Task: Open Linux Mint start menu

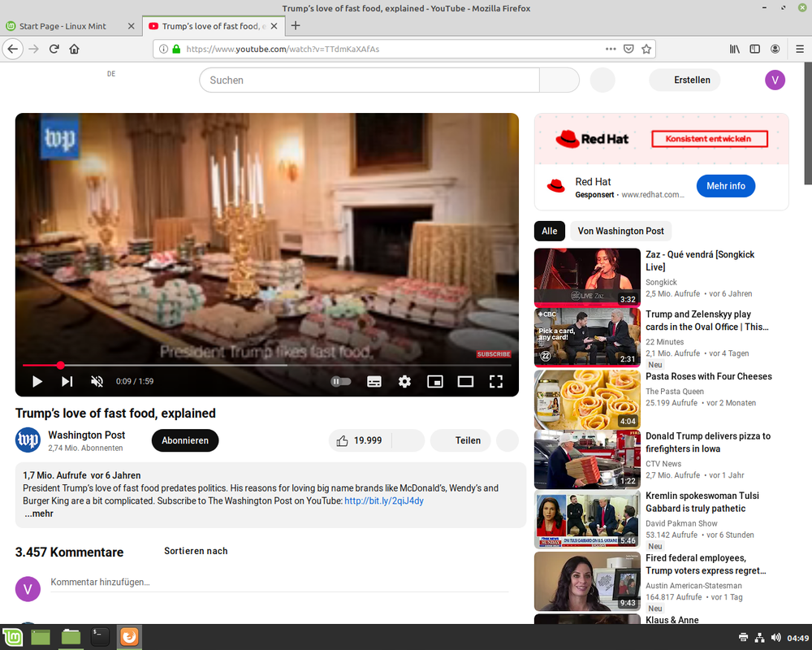Action: click(12, 637)
